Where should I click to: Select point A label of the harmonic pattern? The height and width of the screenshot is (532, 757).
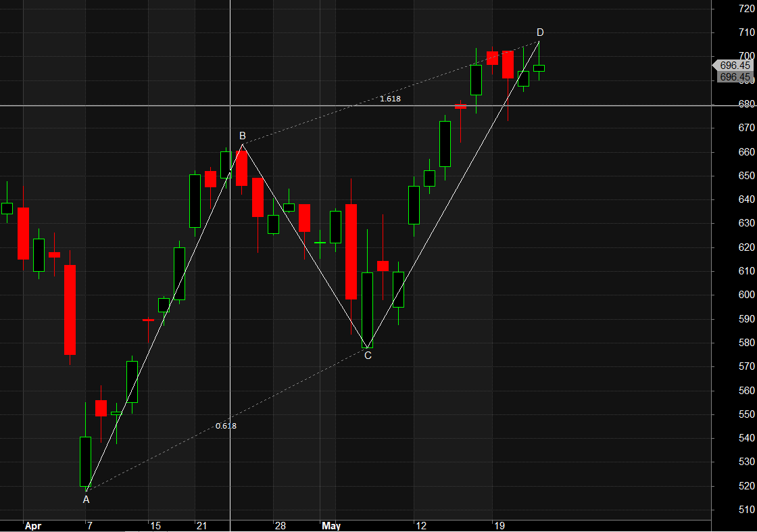(x=86, y=500)
